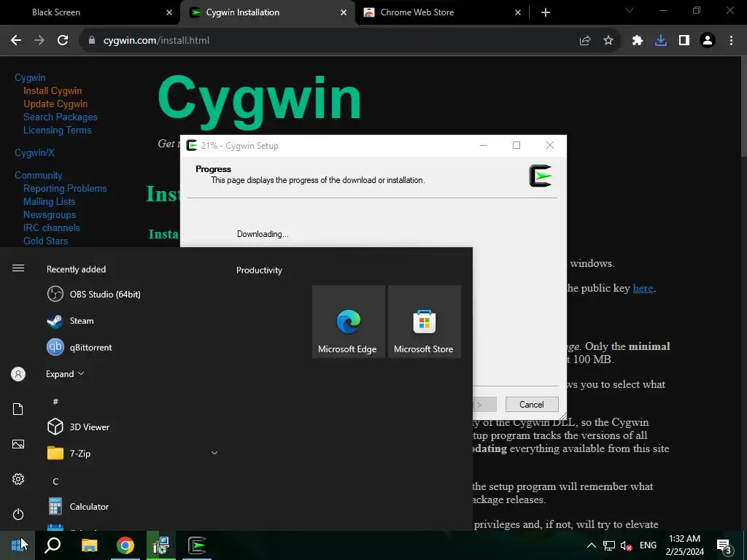Open the Microsoft Edge tile

(x=349, y=322)
